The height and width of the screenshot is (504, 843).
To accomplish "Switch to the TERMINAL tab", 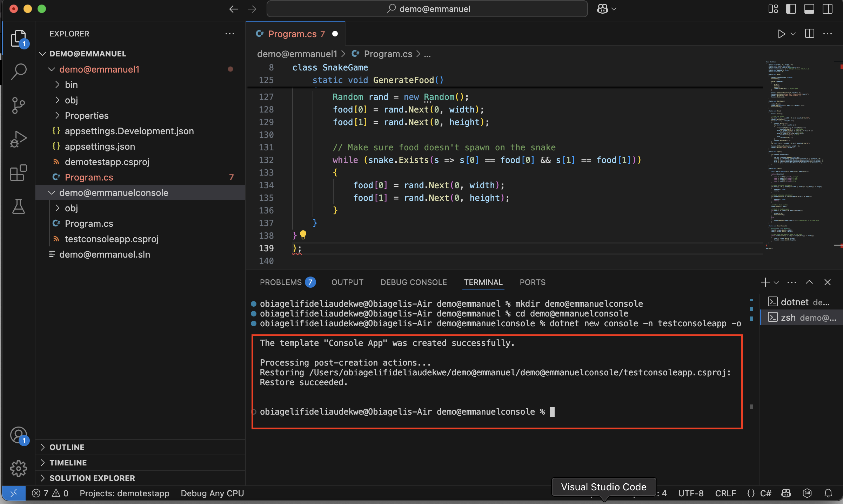I will click(483, 282).
